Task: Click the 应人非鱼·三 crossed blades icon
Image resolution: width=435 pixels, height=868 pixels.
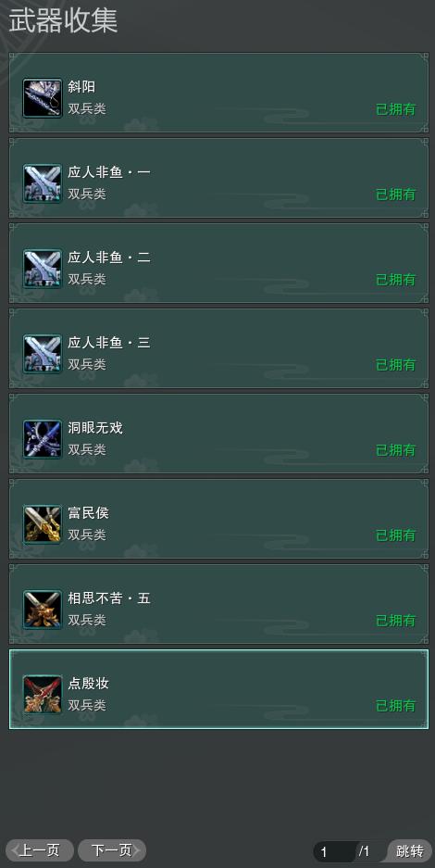Action: tap(42, 354)
